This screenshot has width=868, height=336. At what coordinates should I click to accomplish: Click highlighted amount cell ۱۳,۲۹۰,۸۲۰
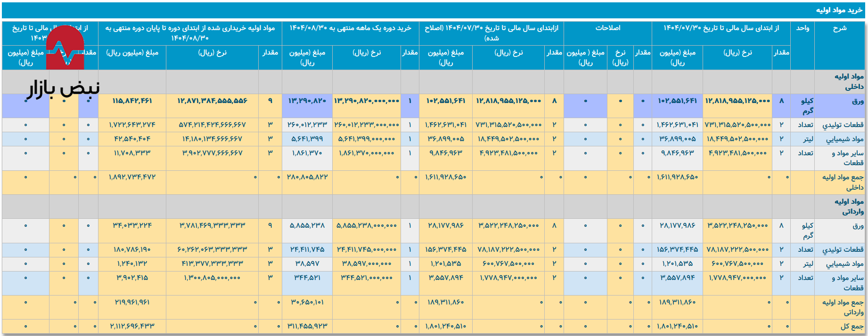307,101
